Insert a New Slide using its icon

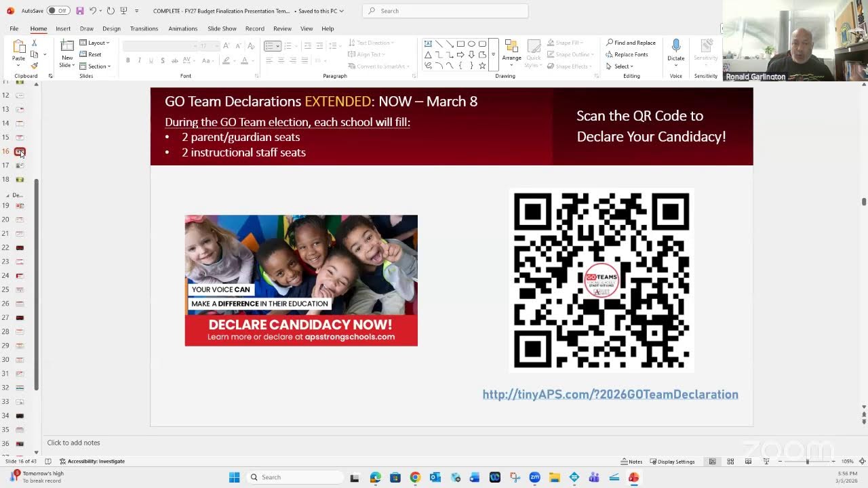coord(67,46)
